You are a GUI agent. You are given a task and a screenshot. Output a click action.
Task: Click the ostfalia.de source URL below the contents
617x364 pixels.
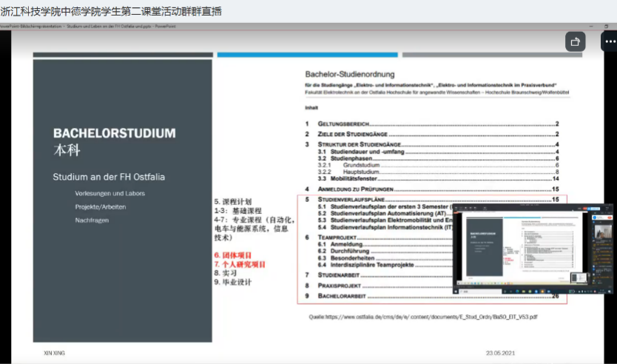422,316
